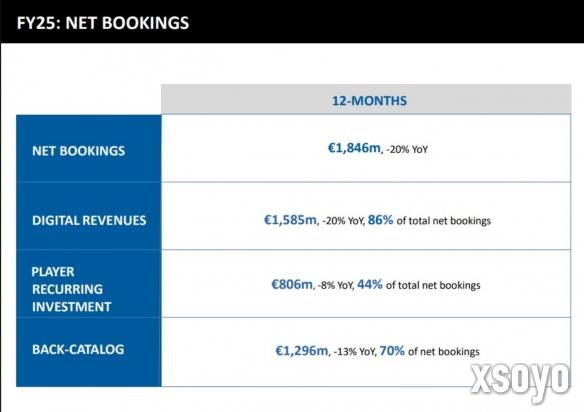
Task: Click the xsoyo watermark logo
Action: point(520,381)
